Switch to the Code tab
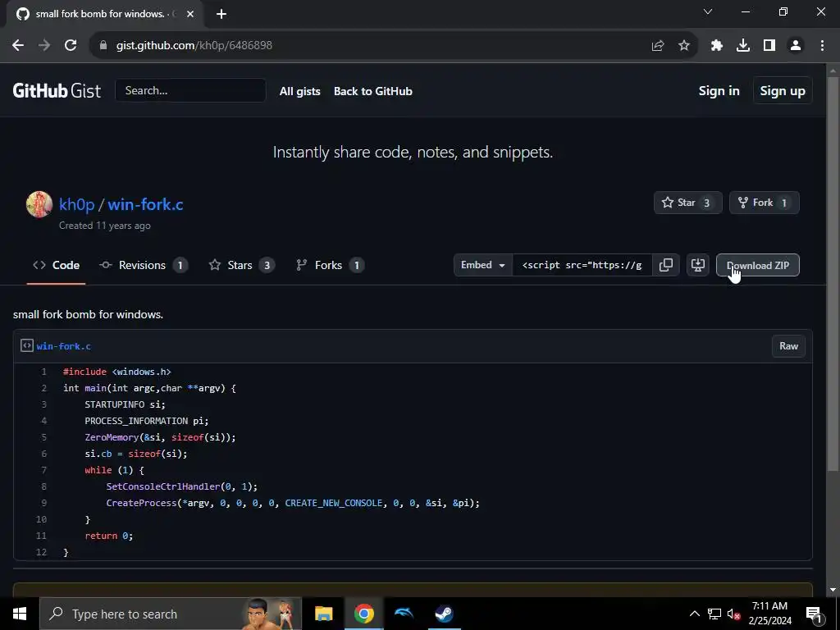Image resolution: width=840 pixels, height=630 pixels. 57,265
